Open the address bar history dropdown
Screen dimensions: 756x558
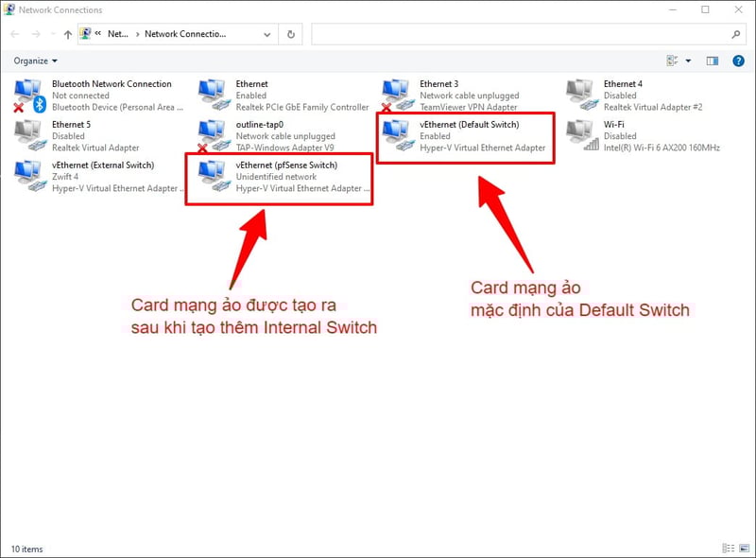(x=266, y=34)
